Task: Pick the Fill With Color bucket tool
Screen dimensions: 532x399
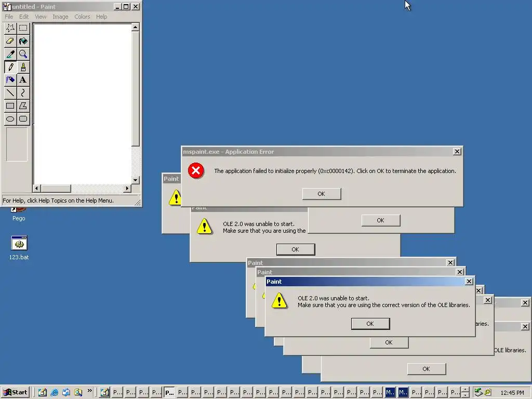Action: coord(23,41)
